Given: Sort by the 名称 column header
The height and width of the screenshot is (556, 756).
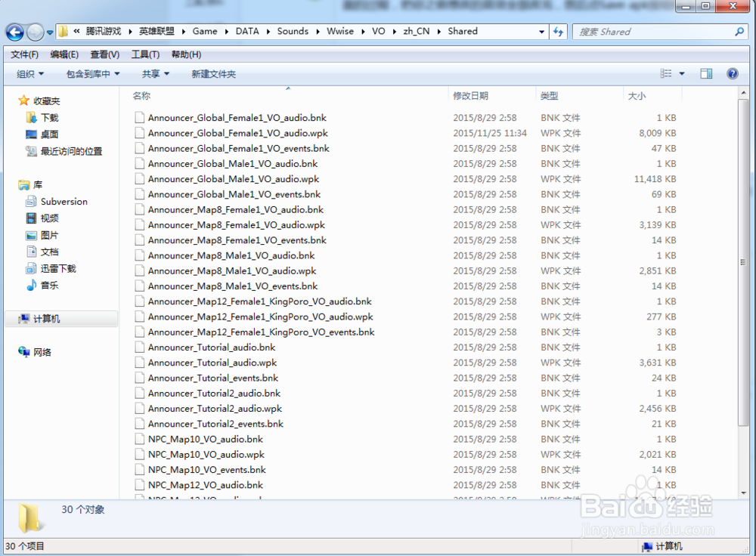Looking at the screenshot, I should 141,95.
